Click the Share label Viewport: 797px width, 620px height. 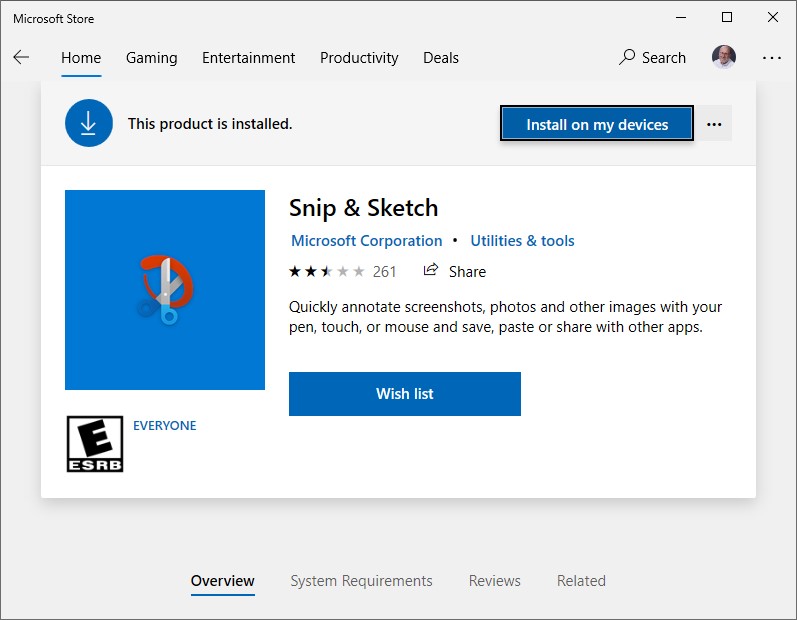point(467,271)
